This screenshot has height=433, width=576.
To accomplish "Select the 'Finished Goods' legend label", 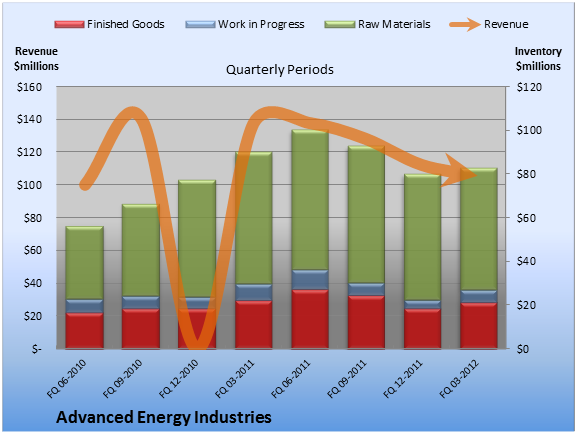I will (x=126, y=24).
